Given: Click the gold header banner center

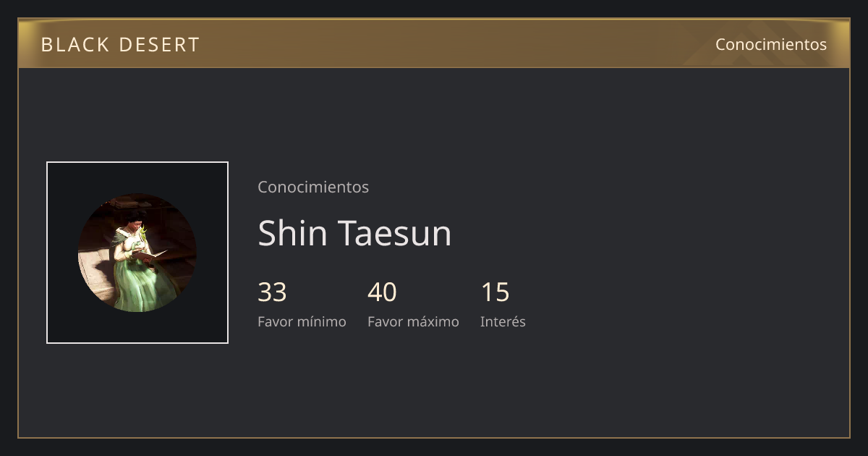Looking at the screenshot, I should (434, 43).
